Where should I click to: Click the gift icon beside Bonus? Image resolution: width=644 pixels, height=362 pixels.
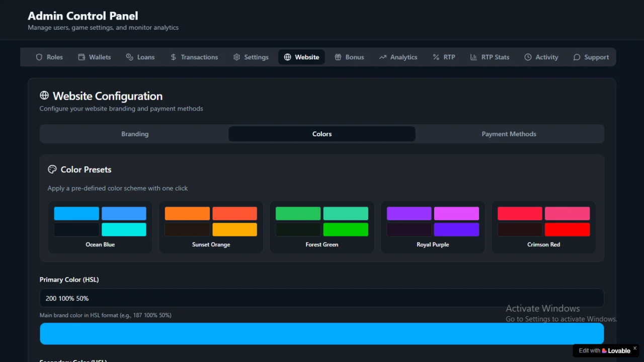[338, 57]
